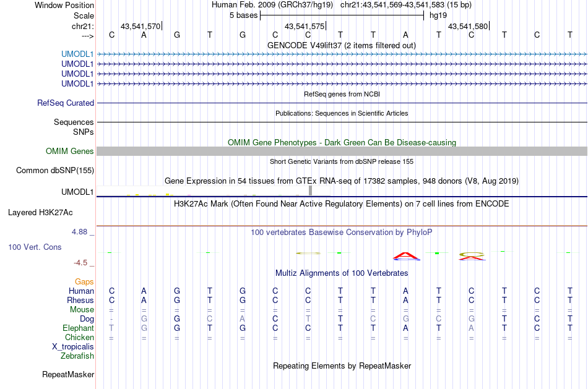Click the red A conservation logo
The height and width of the screenshot is (389, 588).
(x=406, y=256)
